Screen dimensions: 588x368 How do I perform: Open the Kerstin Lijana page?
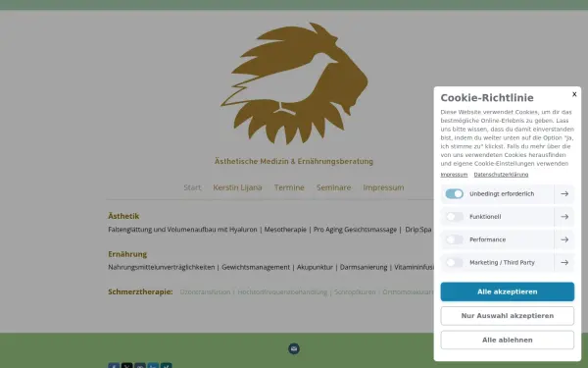[x=237, y=187]
